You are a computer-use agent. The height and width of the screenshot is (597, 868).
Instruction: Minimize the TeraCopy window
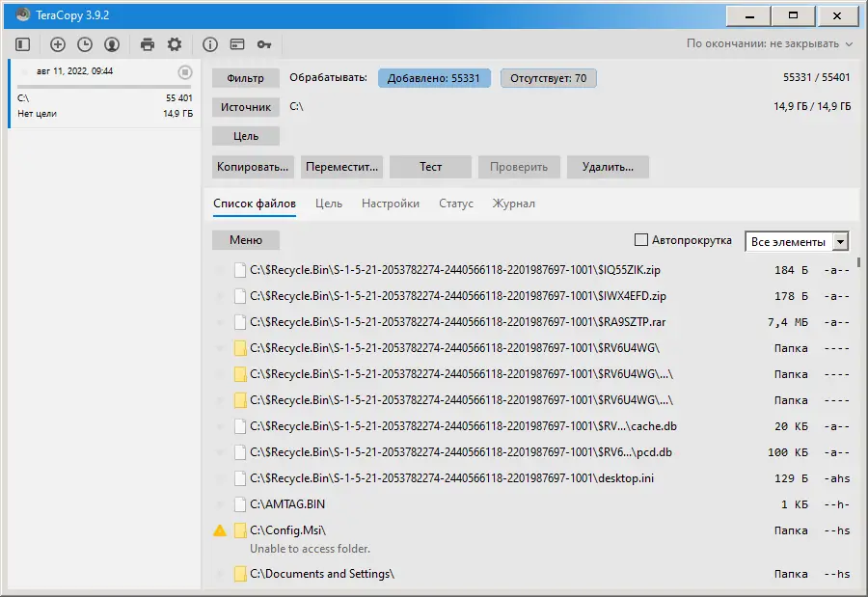coord(748,16)
